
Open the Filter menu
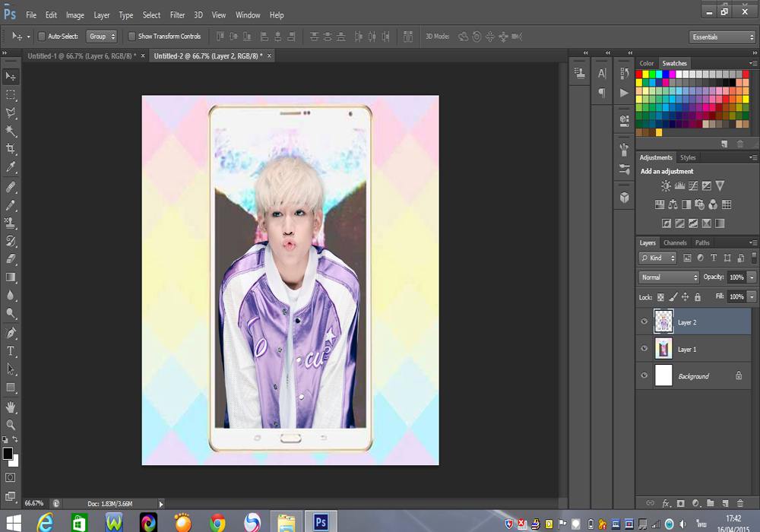coord(177,14)
